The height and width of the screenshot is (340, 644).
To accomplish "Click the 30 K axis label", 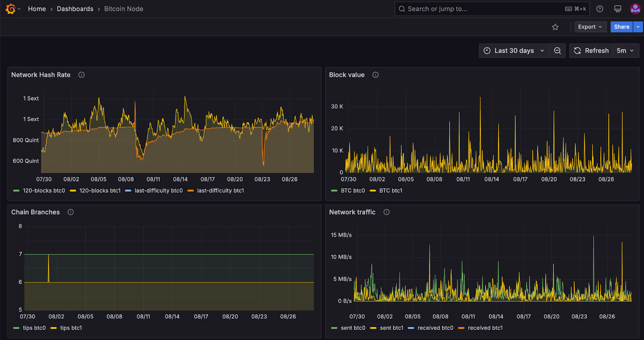I will click(337, 107).
